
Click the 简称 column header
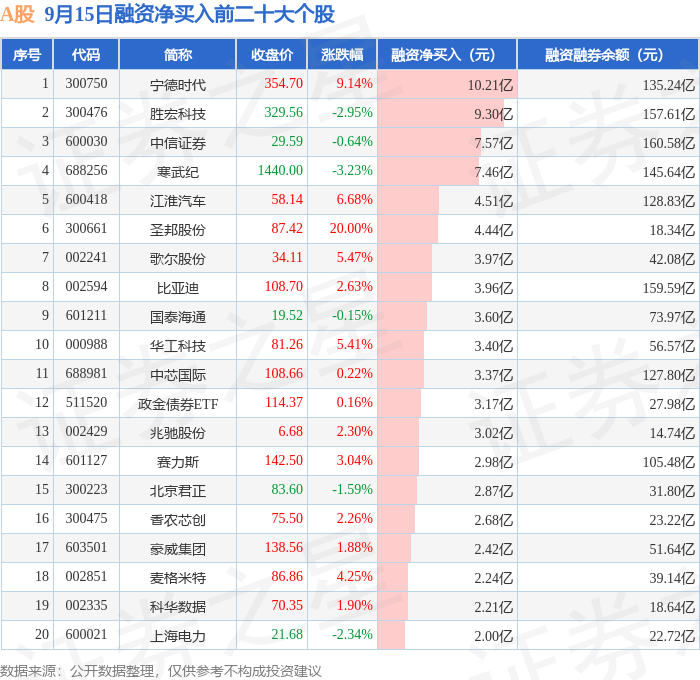(x=177, y=54)
